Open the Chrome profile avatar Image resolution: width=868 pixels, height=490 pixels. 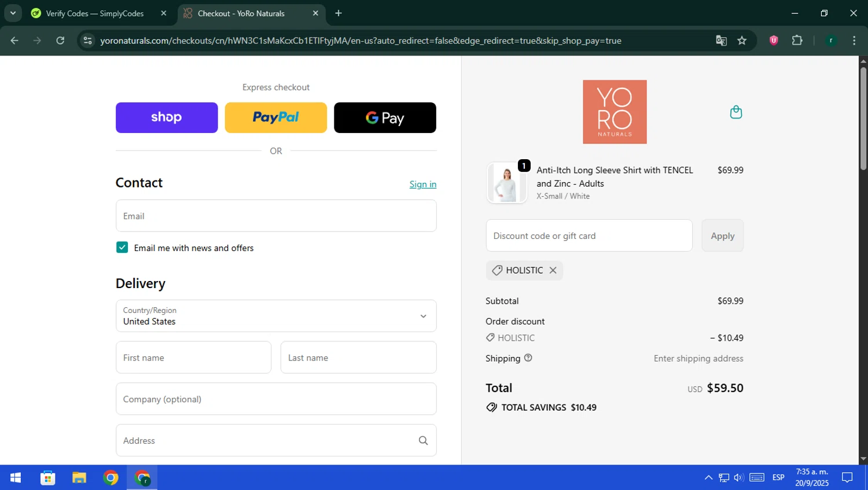pyautogui.click(x=831, y=40)
